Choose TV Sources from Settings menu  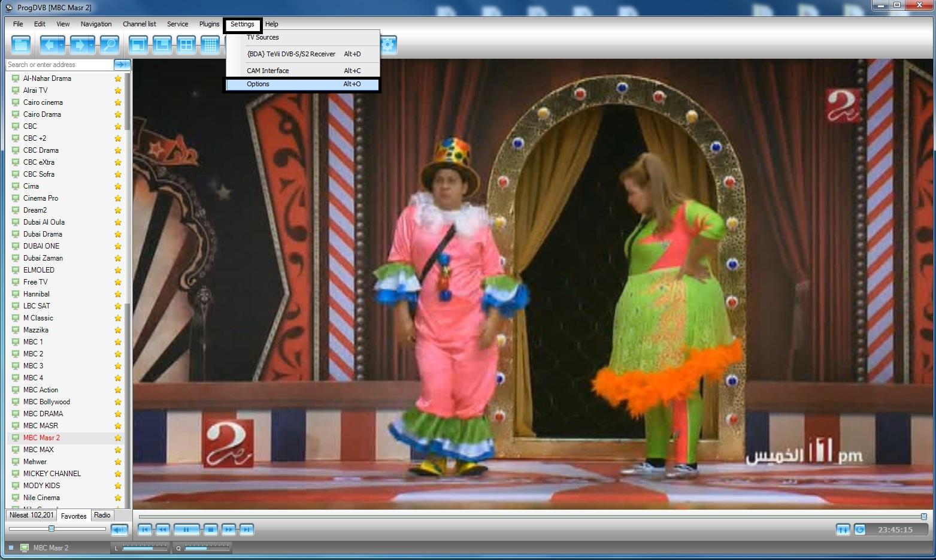304,37
